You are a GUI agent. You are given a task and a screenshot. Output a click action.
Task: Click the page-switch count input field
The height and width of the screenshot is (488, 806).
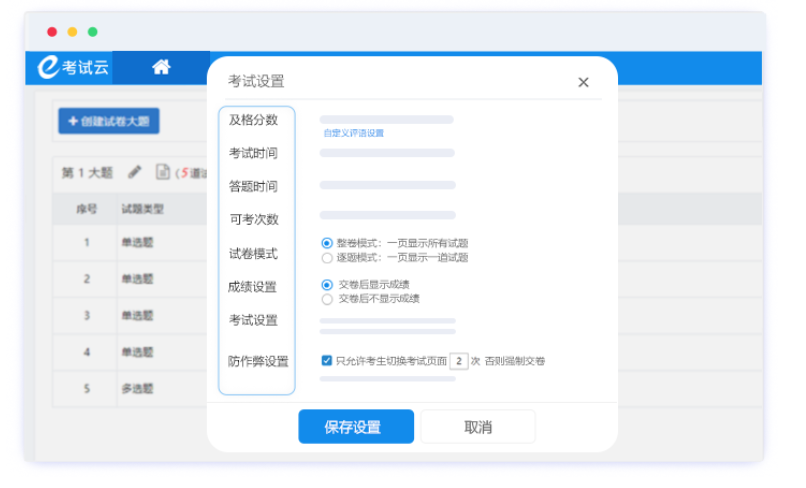click(x=458, y=361)
